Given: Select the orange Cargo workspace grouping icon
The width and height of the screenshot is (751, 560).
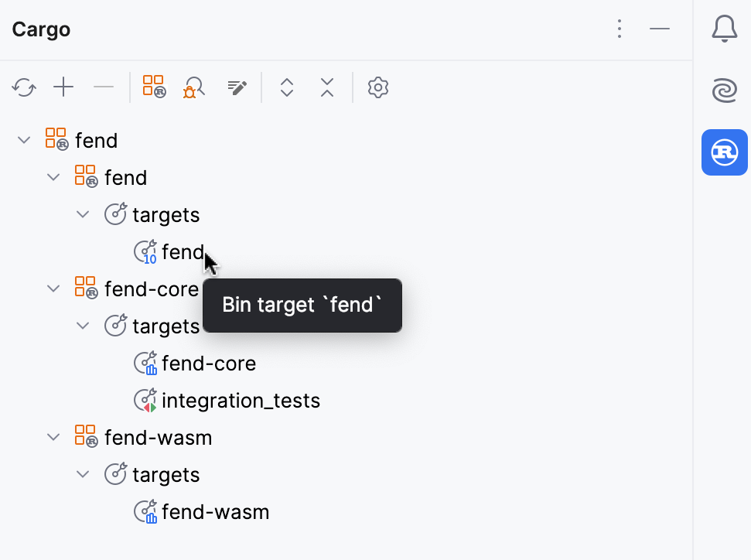Looking at the screenshot, I should tap(153, 86).
